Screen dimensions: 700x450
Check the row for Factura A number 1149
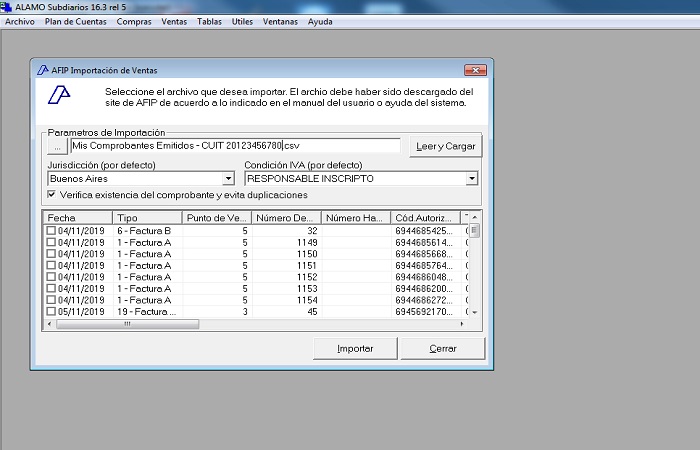51,242
